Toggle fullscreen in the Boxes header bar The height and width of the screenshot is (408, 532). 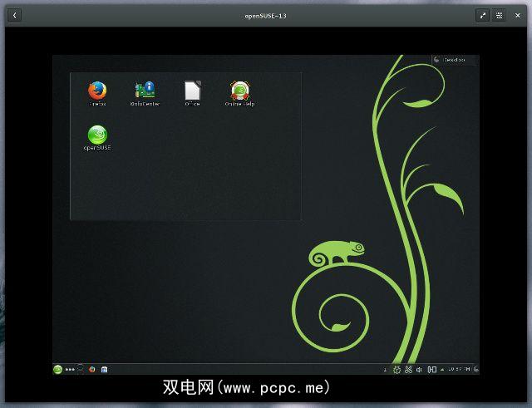482,15
